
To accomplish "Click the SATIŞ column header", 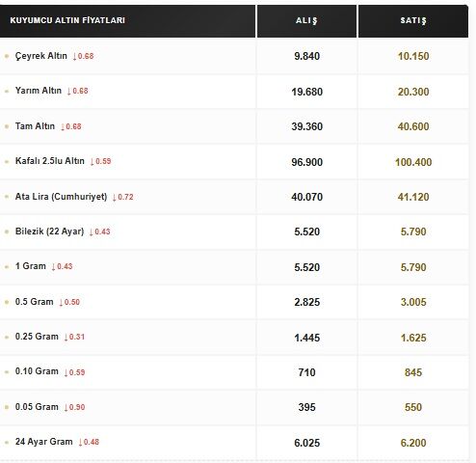I will point(413,21).
